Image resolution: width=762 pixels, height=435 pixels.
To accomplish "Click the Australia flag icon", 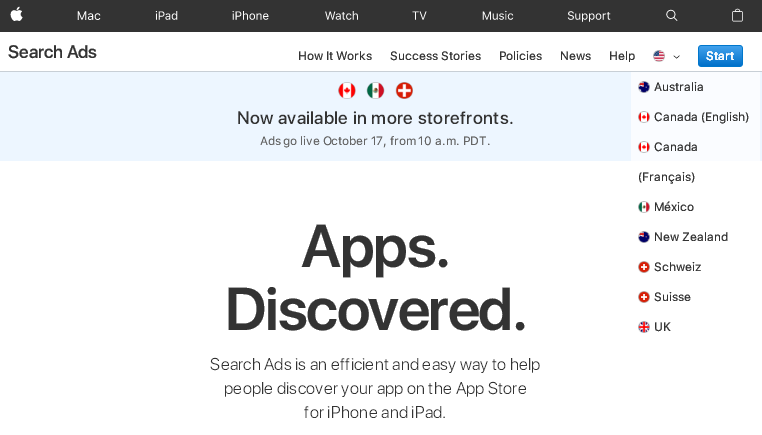I will point(644,87).
